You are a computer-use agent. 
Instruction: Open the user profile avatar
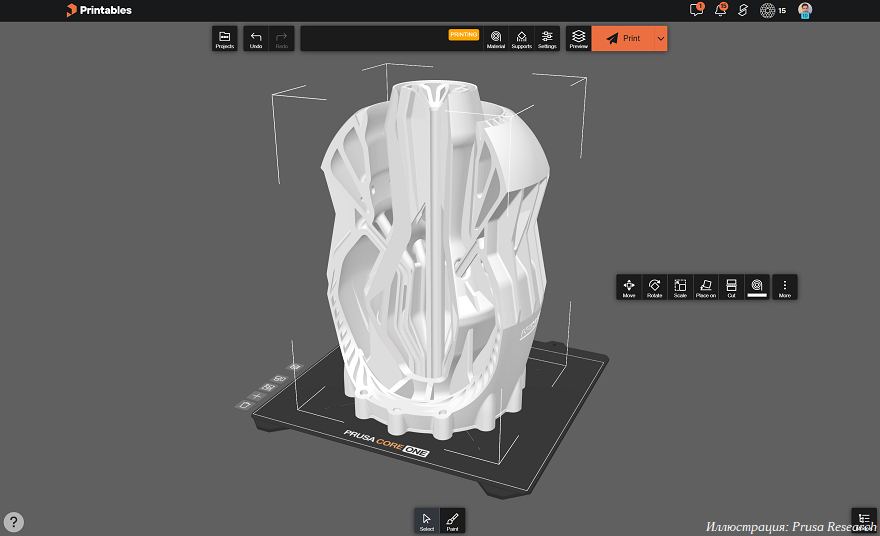point(805,10)
